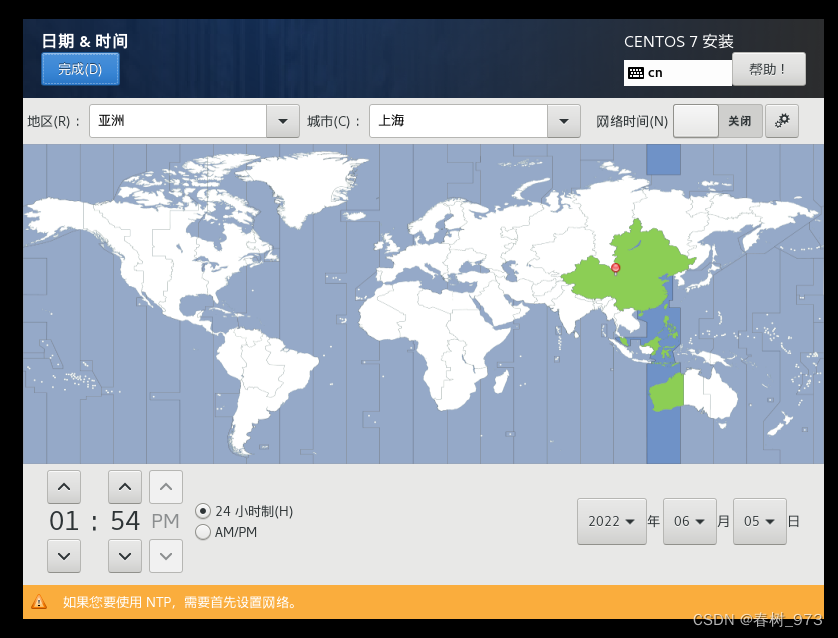Switch AM/PM with up arrow
The image size is (838, 638).
(166, 487)
